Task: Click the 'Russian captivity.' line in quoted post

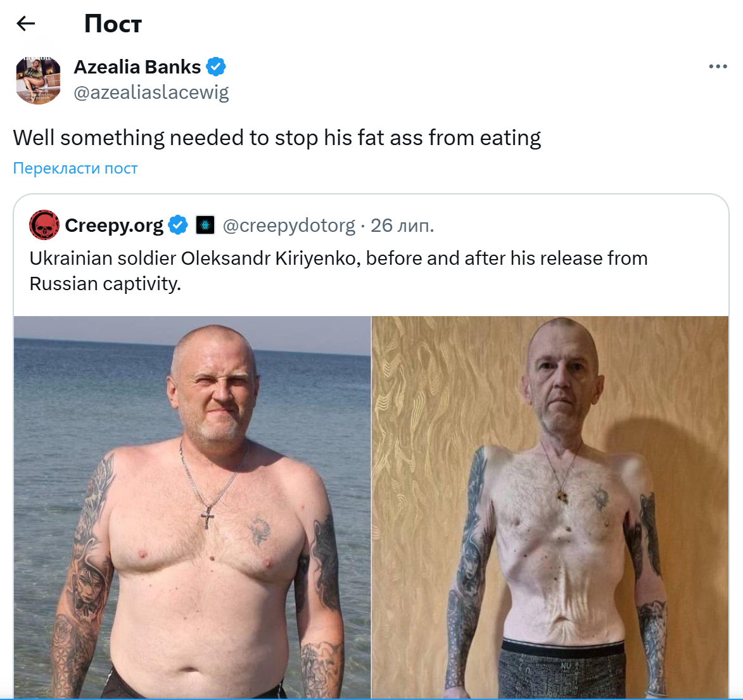Action: tap(105, 284)
